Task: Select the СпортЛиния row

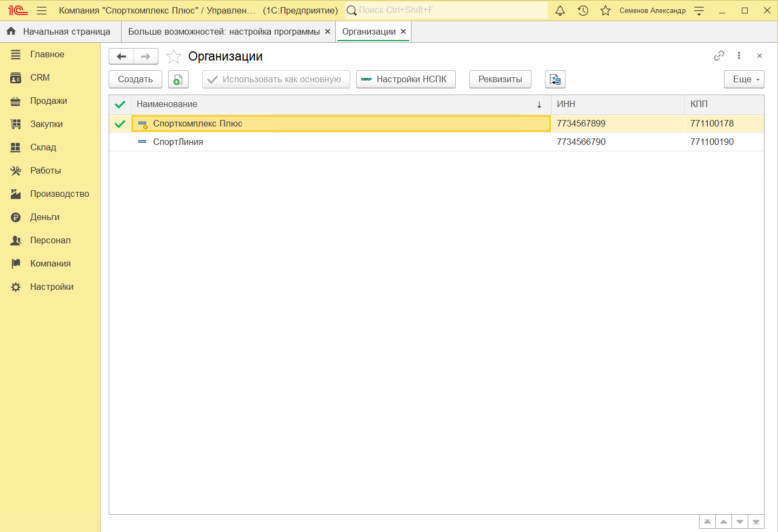Action: pyautogui.click(x=437, y=142)
